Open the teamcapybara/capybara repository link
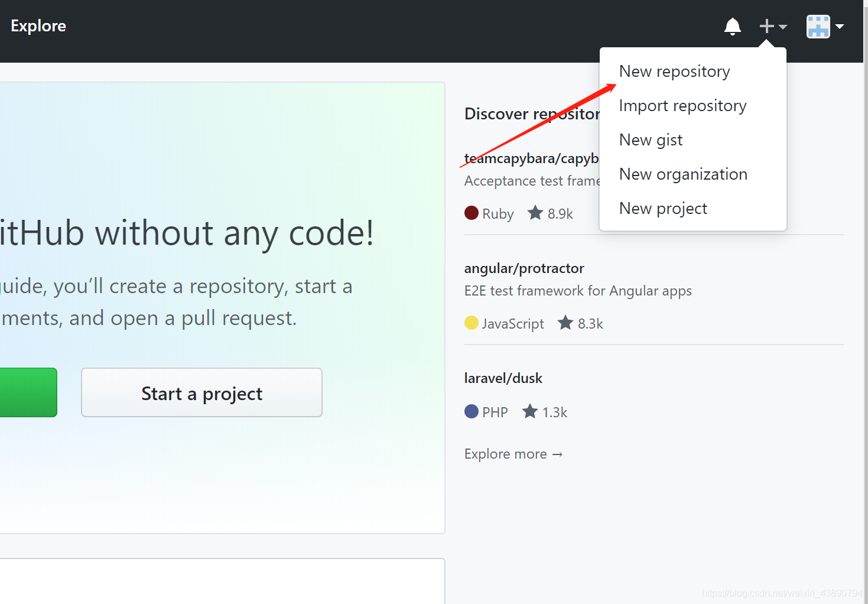Image resolution: width=868 pixels, height=604 pixels. (x=532, y=158)
